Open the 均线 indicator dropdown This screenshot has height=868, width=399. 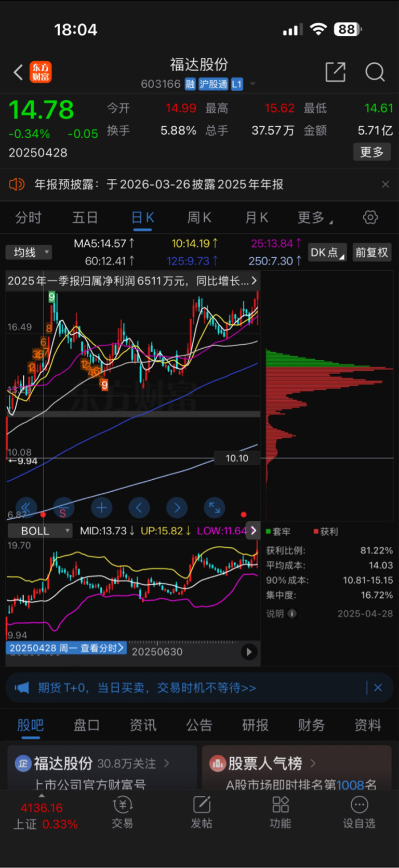(x=29, y=252)
